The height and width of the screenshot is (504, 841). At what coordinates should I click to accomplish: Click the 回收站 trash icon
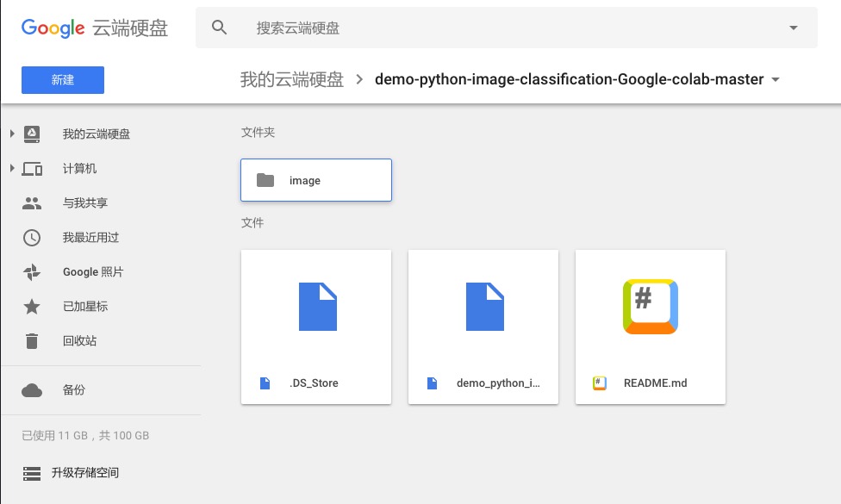pos(32,341)
